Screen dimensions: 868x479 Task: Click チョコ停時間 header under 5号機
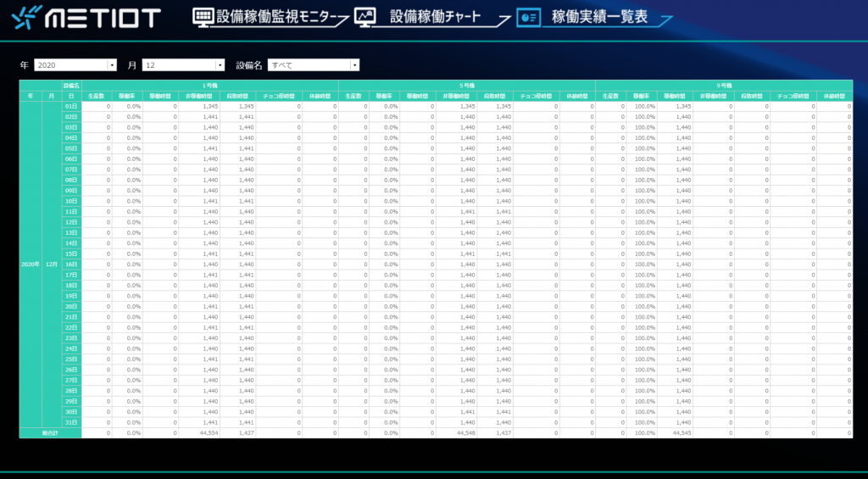click(x=536, y=96)
